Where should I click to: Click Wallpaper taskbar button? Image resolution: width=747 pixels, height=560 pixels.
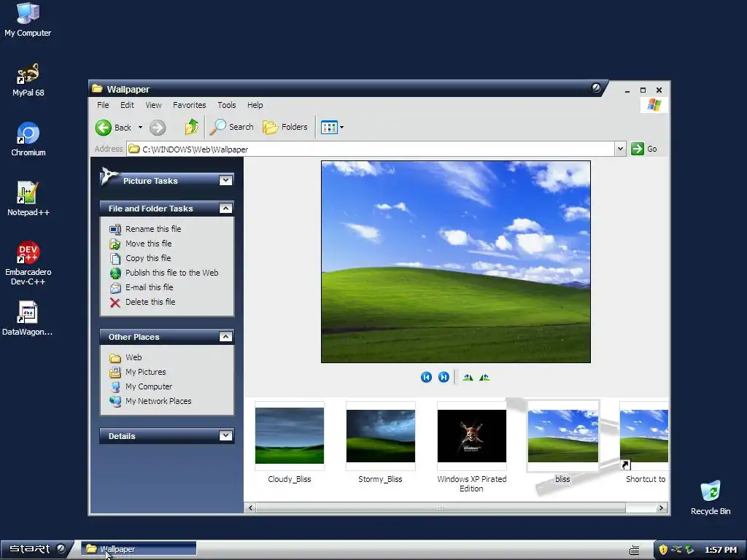[x=139, y=549]
